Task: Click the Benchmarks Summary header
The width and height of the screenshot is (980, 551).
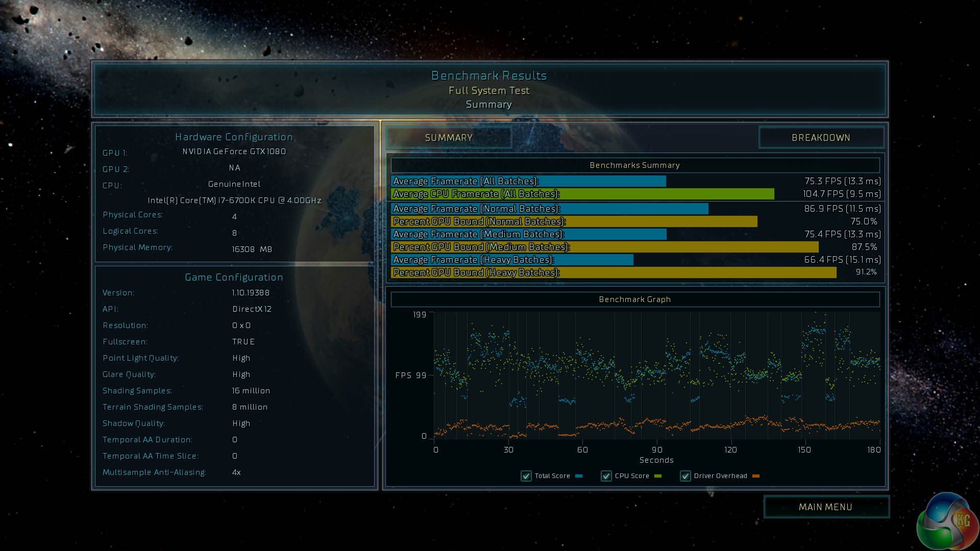Action: click(x=635, y=165)
